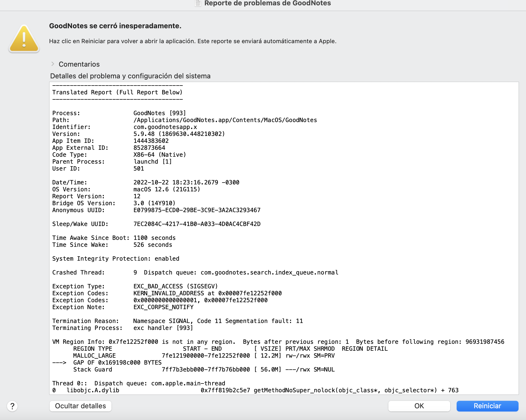526x420 pixels.
Task: Click the window title Reporte de problemas
Action: 267,3
